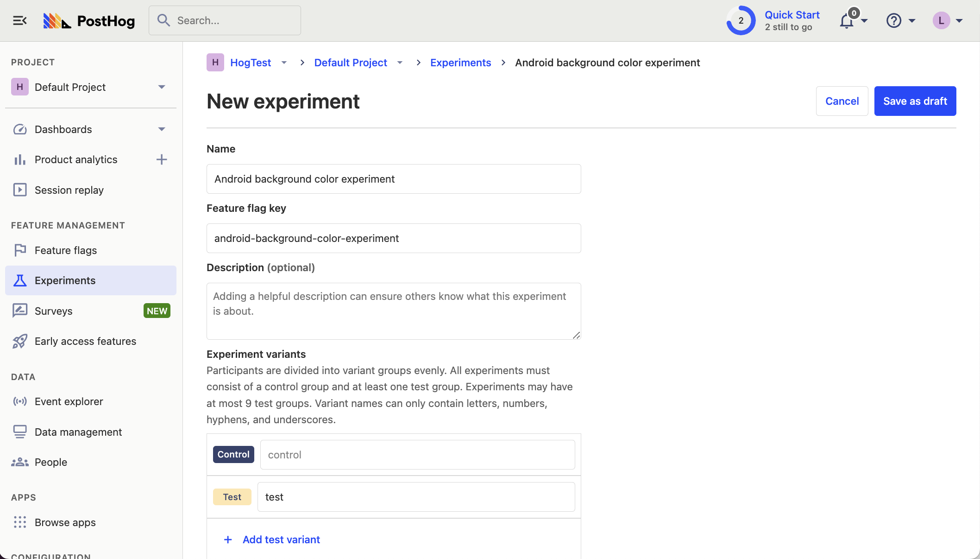Open the People page
980x559 pixels.
tap(51, 462)
